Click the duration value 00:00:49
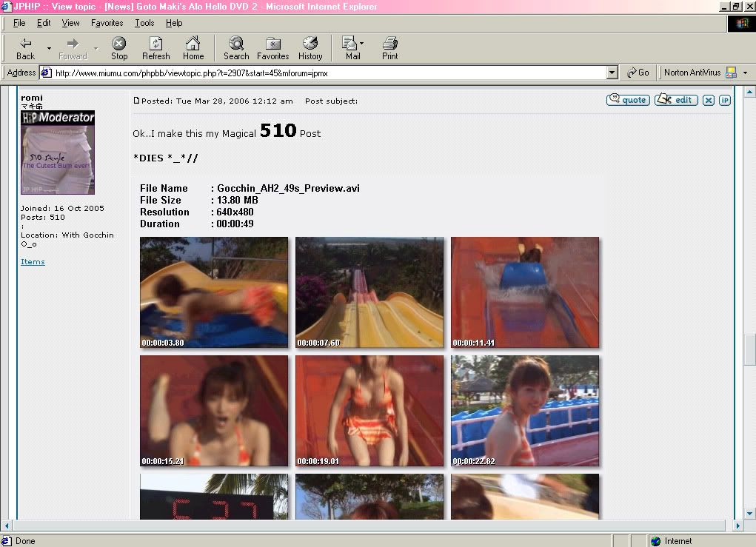 [x=235, y=224]
